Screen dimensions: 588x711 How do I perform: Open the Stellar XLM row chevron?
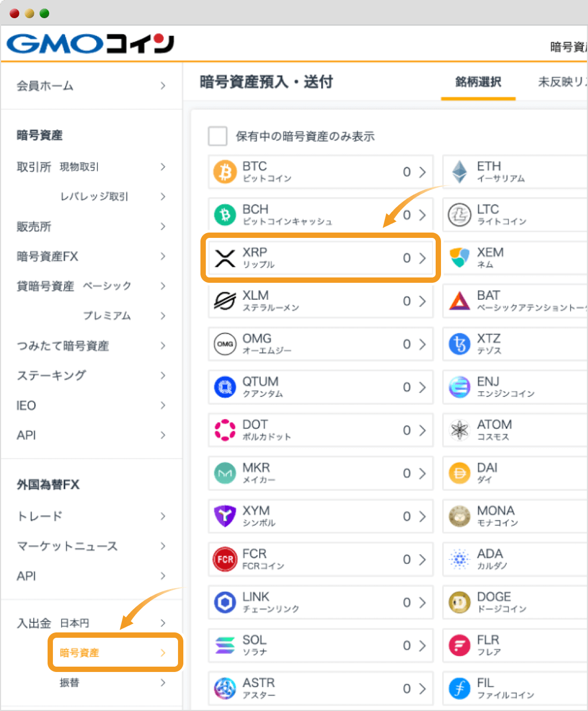[x=422, y=301]
